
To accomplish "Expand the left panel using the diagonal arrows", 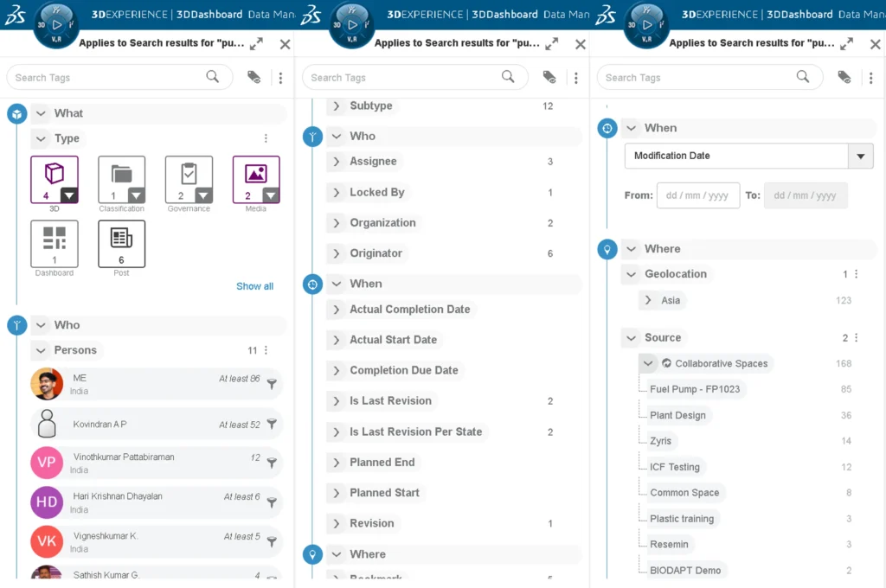I will point(255,43).
